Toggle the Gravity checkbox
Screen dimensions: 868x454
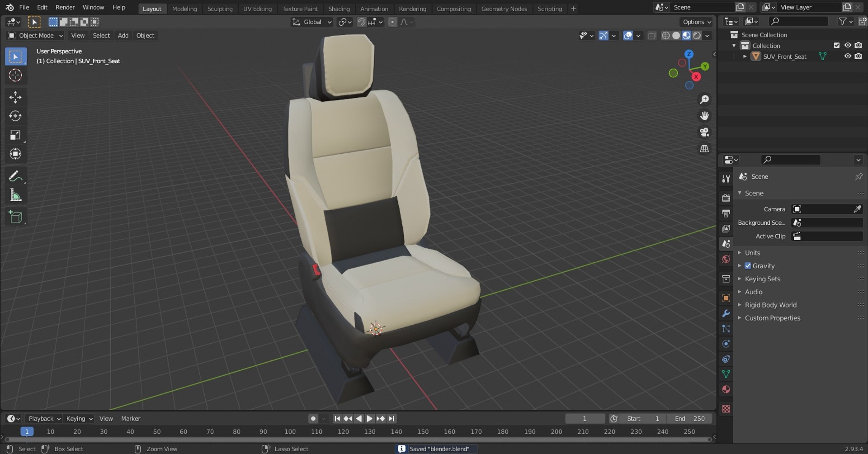[748, 266]
